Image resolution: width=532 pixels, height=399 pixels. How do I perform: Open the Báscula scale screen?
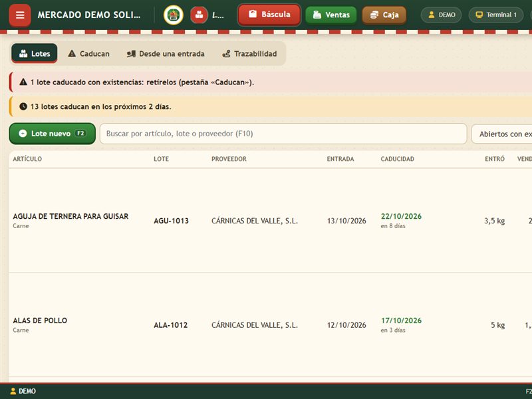269,15
